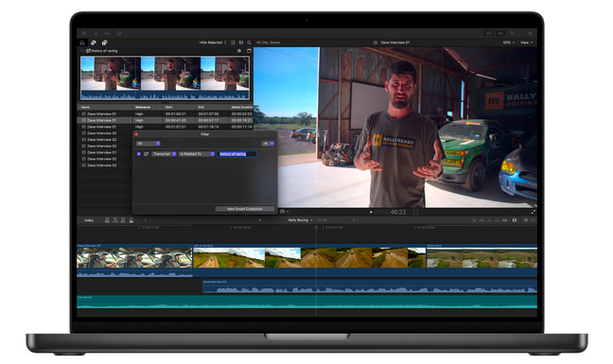Image resolution: width=613 pixels, height=364 pixels.
Task: Click the audio meters next to the timecode
Action: (x=416, y=212)
